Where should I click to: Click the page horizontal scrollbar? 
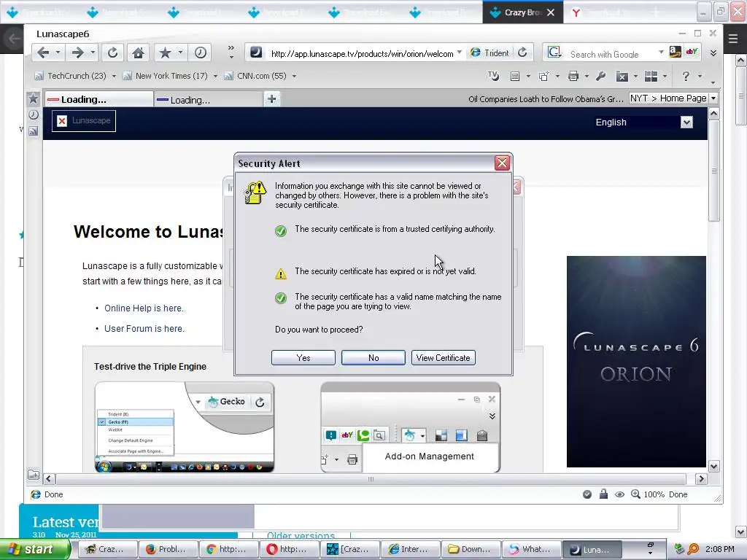pyautogui.click(x=371, y=478)
